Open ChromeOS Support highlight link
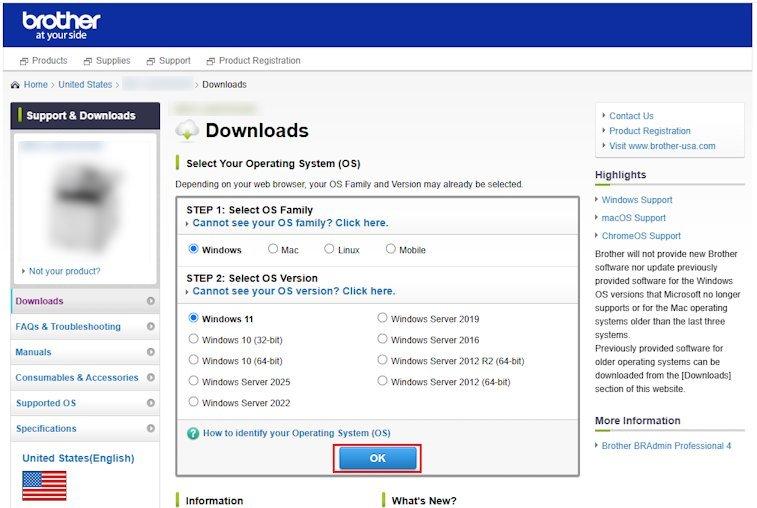This screenshot has height=508, width=757. (x=641, y=236)
